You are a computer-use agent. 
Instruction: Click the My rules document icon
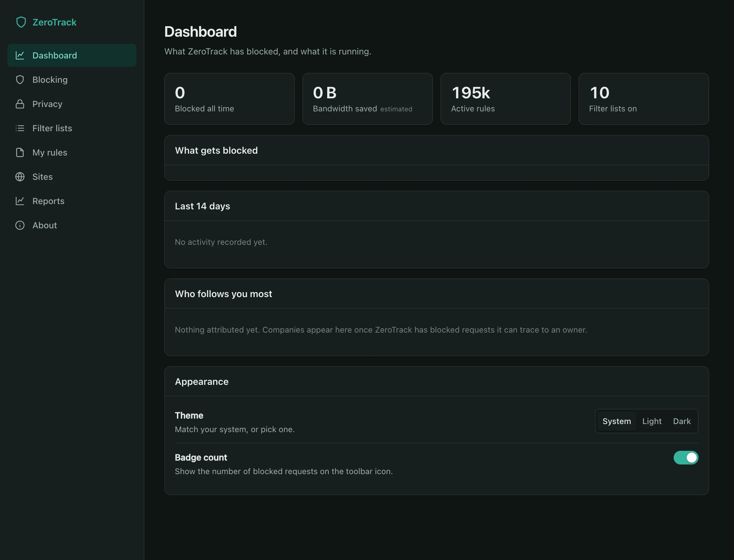coord(20,153)
